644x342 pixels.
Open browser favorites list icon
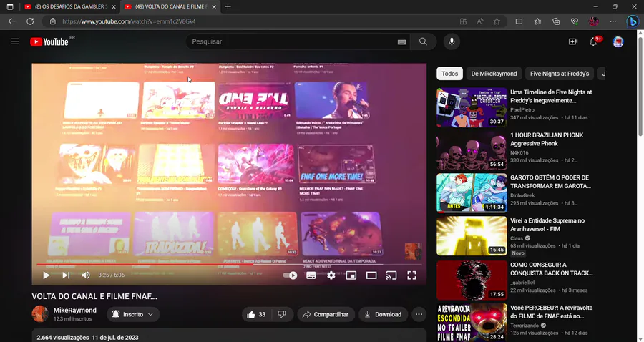coord(537,21)
